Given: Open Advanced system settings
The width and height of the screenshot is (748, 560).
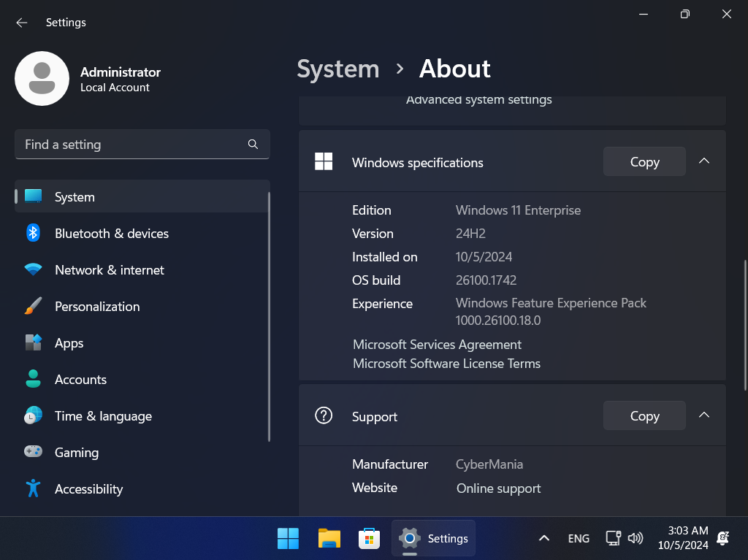Looking at the screenshot, I should [x=479, y=100].
